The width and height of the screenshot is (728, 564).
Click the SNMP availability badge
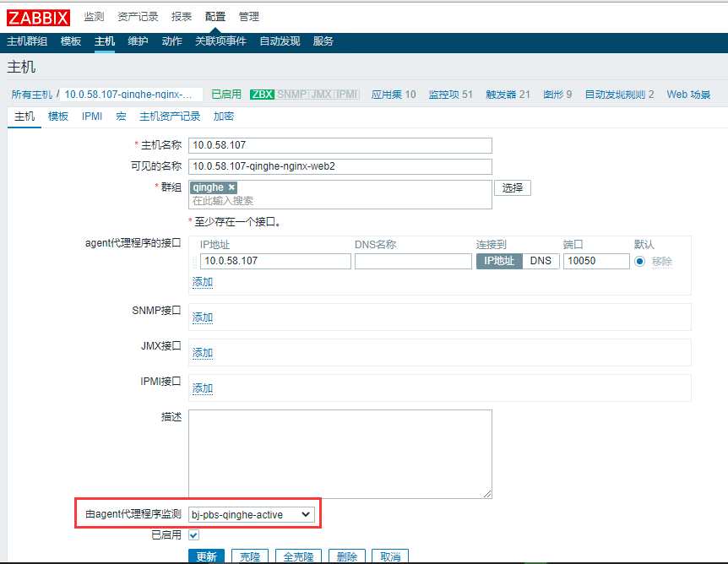tap(291, 95)
